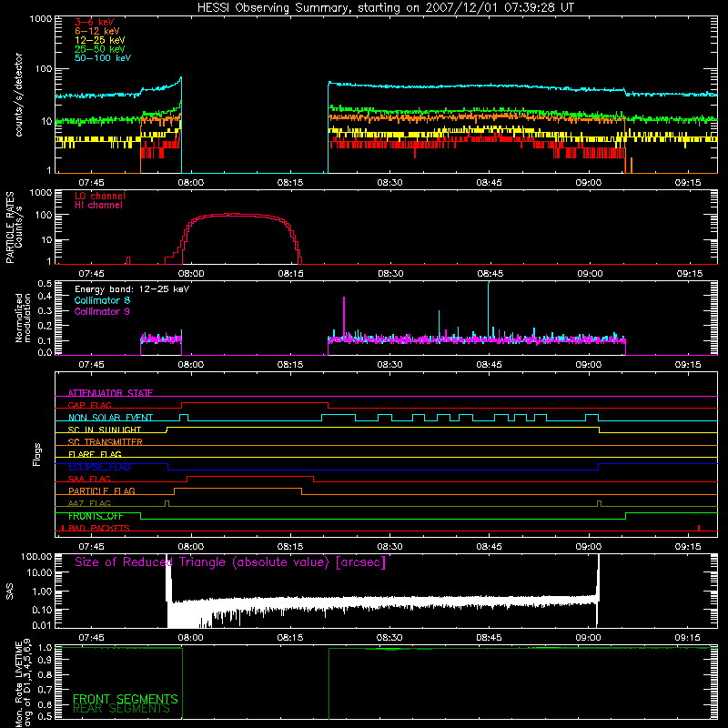Select the 25-50 keV legend label
The height and width of the screenshot is (728, 728).
click(x=100, y=49)
